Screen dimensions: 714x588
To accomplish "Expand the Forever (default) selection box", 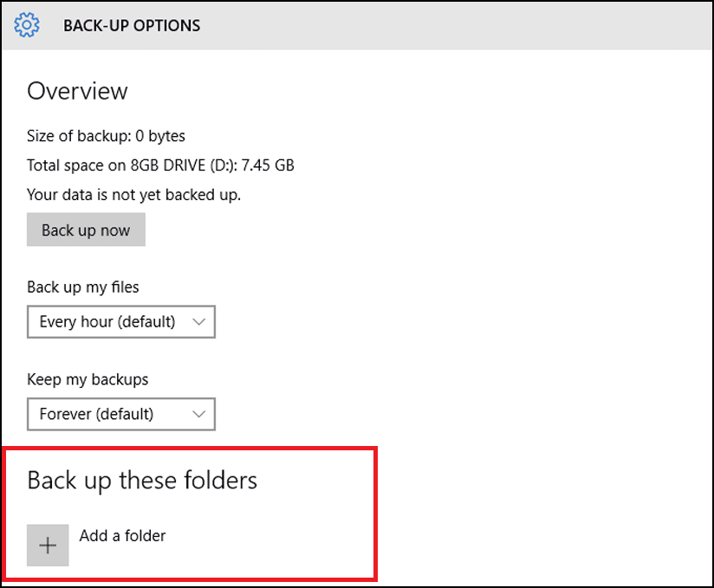I will click(x=121, y=414).
